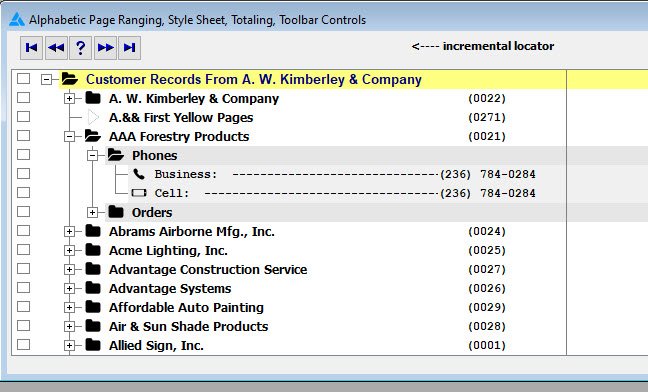Image resolution: width=648 pixels, height=392 pixels.
Task: Expand the A. W. Kimberley & Company node
Action: 69,98
